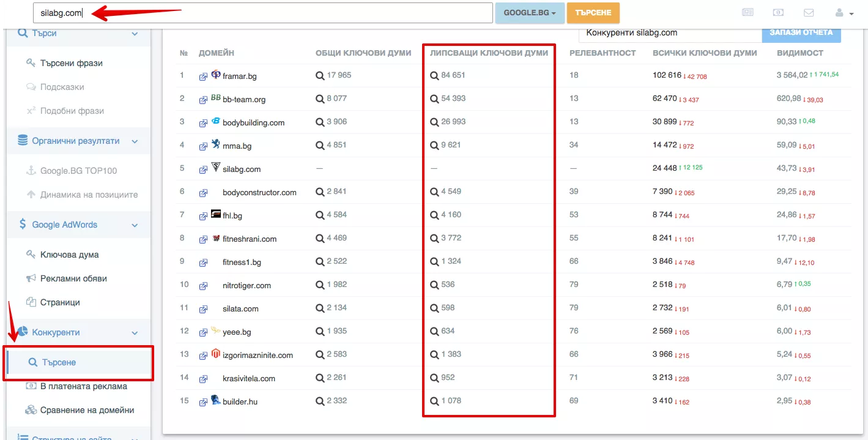Sort by ВИДИМОСТ column header
Image resolution: width=868 pixels, height=440 pixels.
click(x=800, y=53)
